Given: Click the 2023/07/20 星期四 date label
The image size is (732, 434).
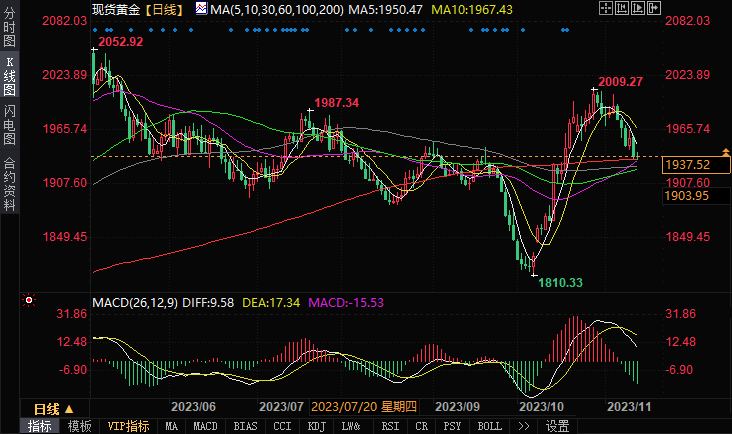Looking at the screenshot, I should point(364,406).
